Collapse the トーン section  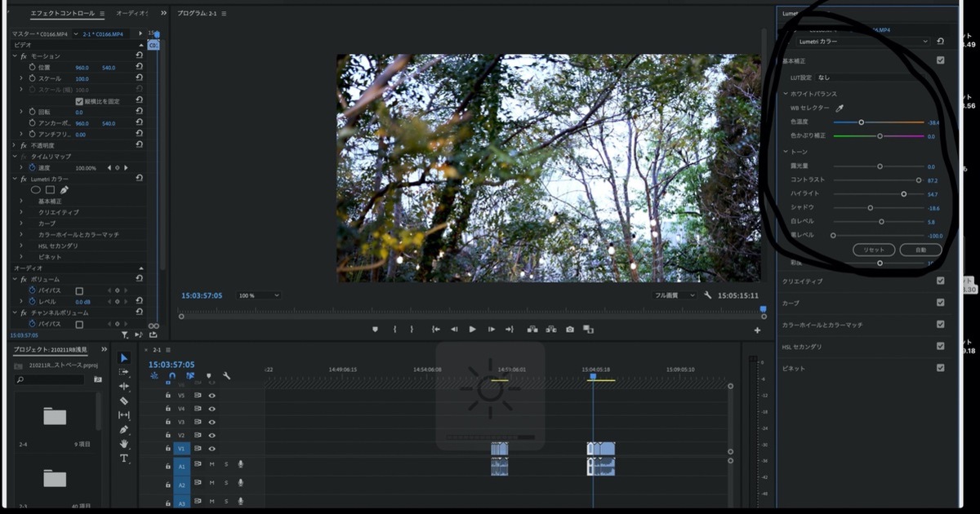pos(787,151)
